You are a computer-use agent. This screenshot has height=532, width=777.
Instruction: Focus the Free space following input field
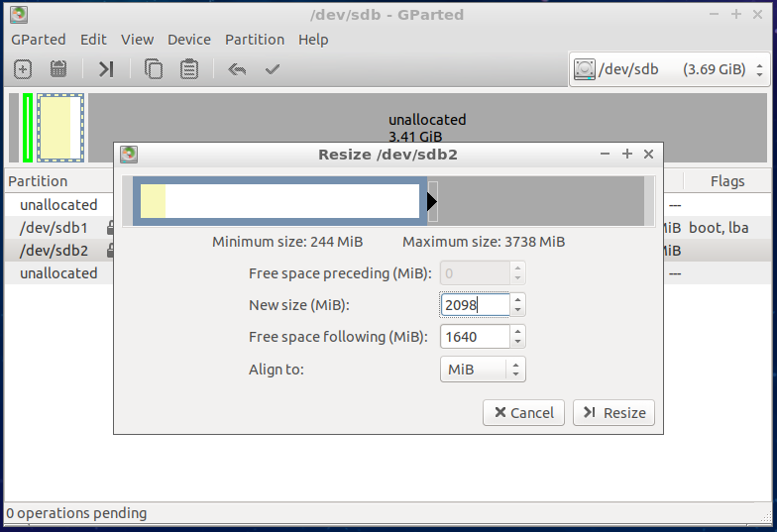point(475,337)
